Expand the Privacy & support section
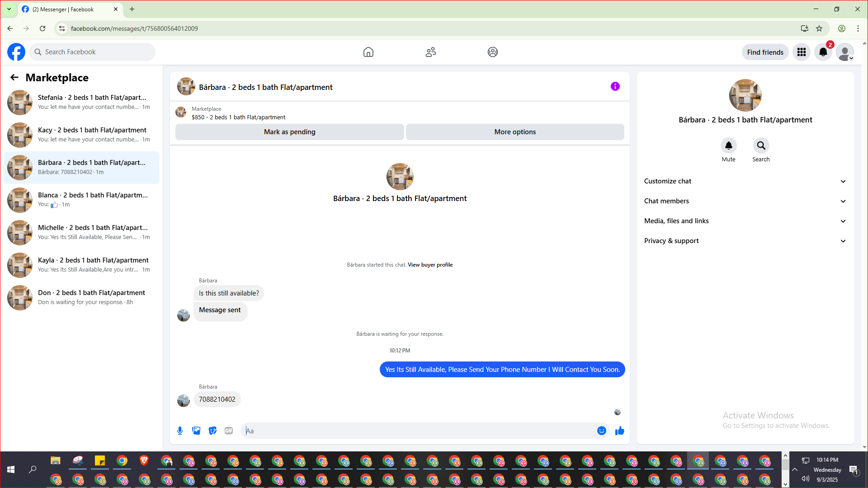The image size is (868, 488). coord(745,241)
